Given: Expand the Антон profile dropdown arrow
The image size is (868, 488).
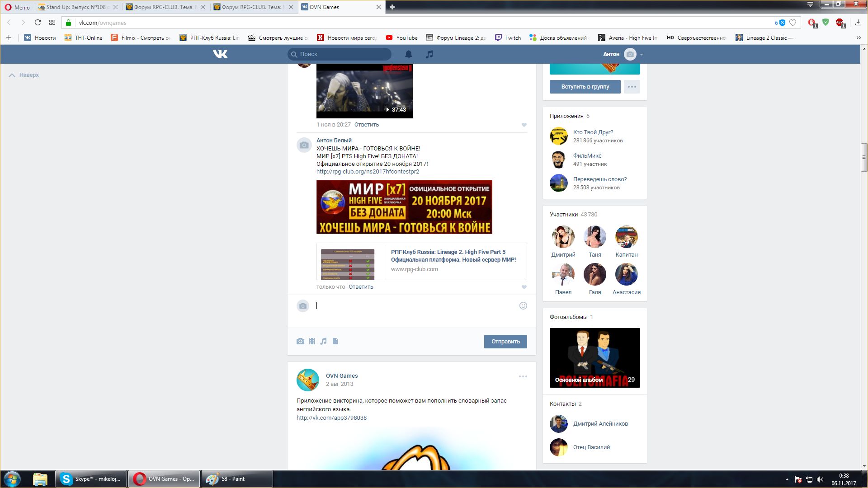Looking at the screenshot, I should tap(642, 54).
